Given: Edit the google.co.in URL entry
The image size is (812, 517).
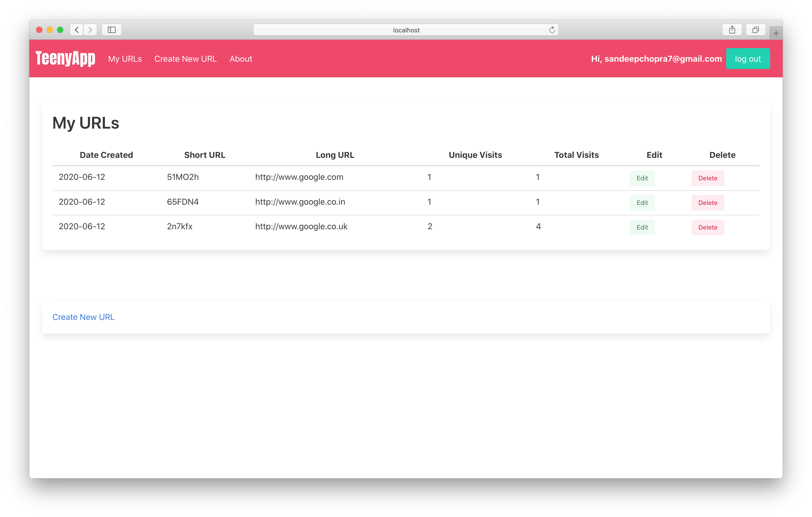Looking at the screenshot, I should click(642, 203).
